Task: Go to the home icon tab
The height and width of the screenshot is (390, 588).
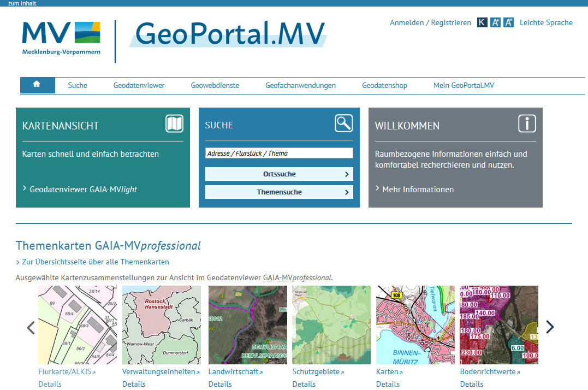Action: (x=37, y=85)
